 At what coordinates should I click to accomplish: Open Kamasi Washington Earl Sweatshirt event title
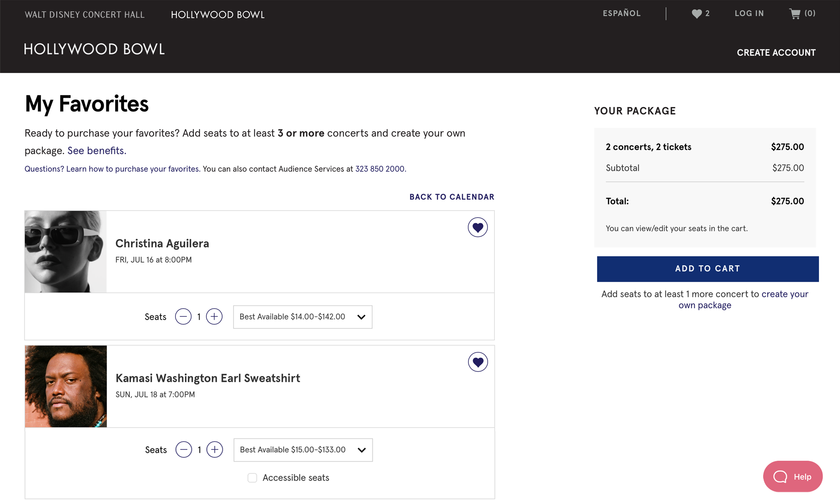pyautogui.click(x=208, y=378)
